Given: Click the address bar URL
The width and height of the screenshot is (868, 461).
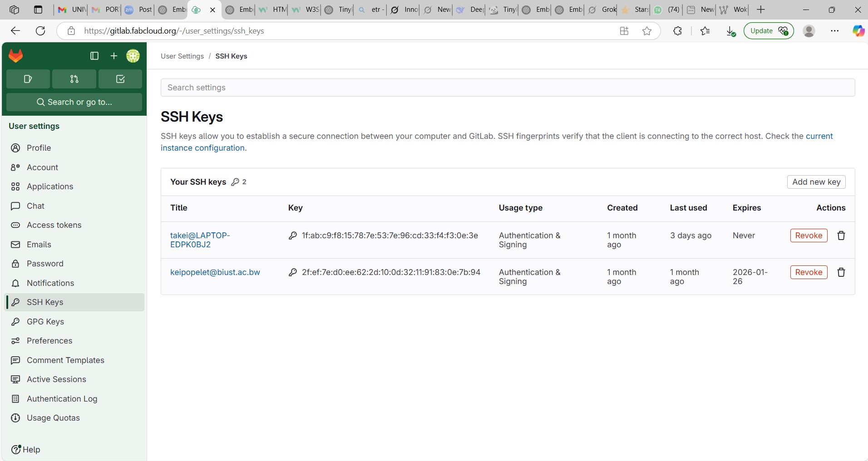Looking at the screenshot, I should pos(174,31).
